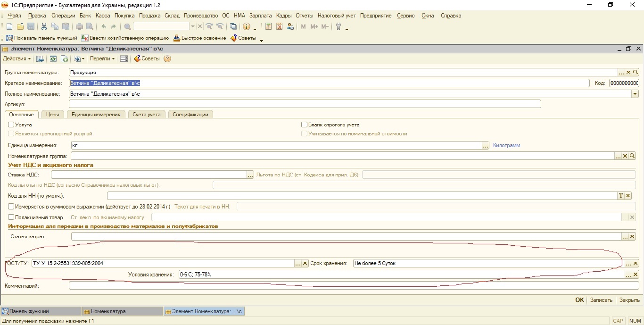
Task: Open the Зарплата menu
Action: pos(260,16)
